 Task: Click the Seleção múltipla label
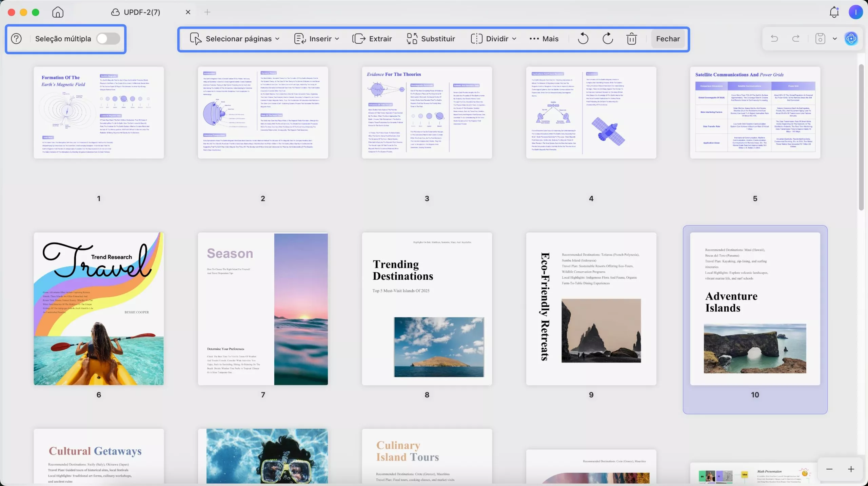click(63, 39)
